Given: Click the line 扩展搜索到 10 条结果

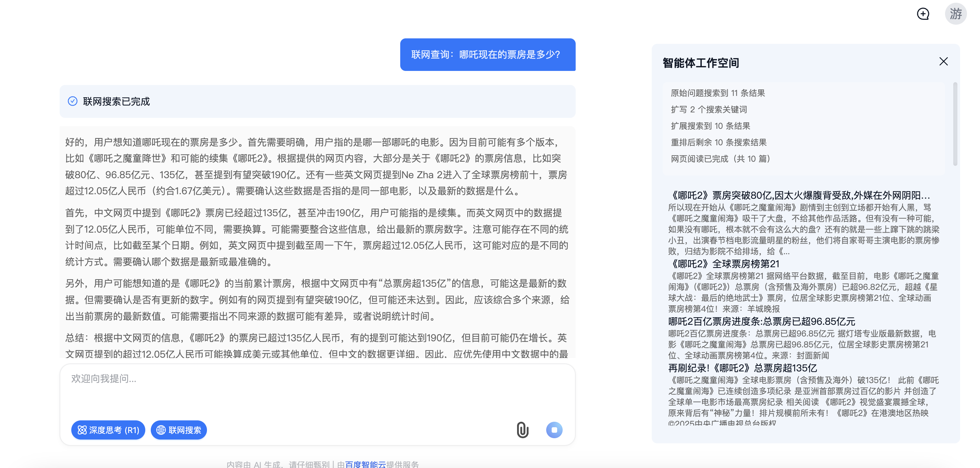Looking at the screenshot, I should [x=710, y=126].
